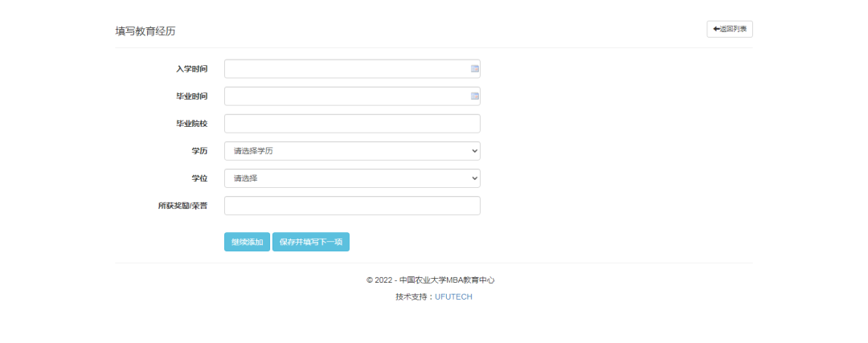
Task: Click the 所获奖励/荣誉 field label
Action: tap(182, 206)
